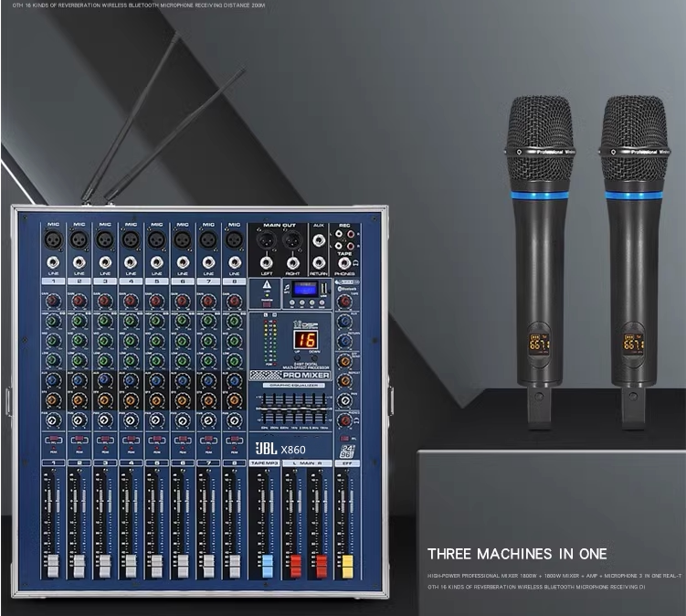Click the 24/96 logo badge

(x=346, y=451)
